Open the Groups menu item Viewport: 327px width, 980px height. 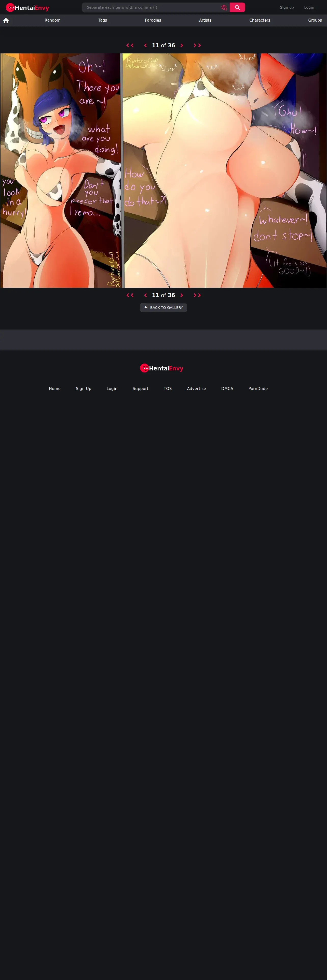tap(315, 20)
